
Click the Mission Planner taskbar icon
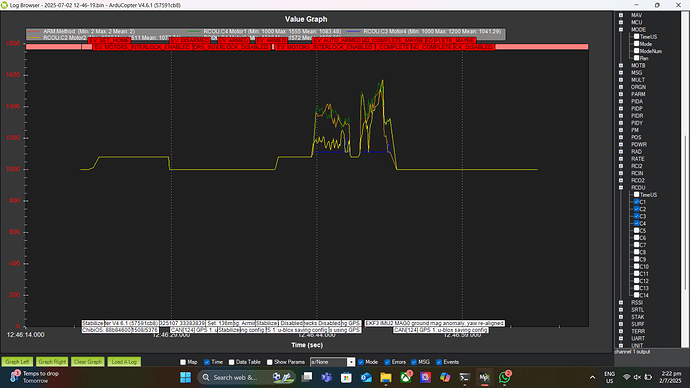point(484,377)
